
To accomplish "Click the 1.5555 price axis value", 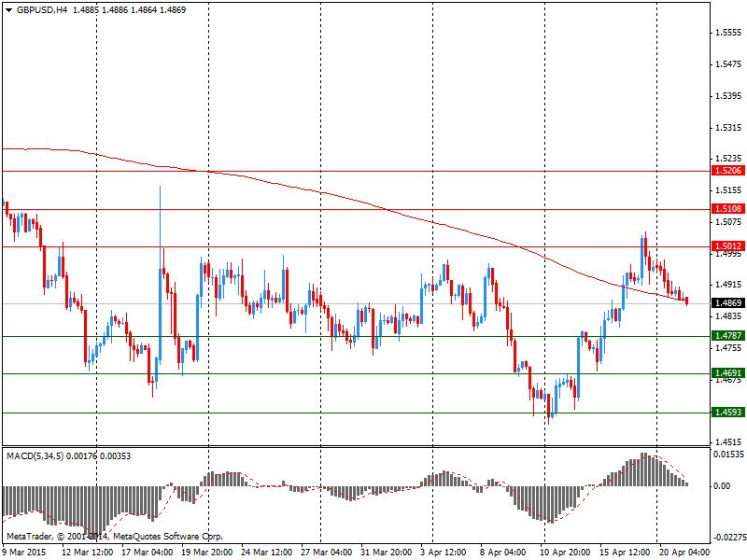I will pyautogui.click(x=729, y=33).
